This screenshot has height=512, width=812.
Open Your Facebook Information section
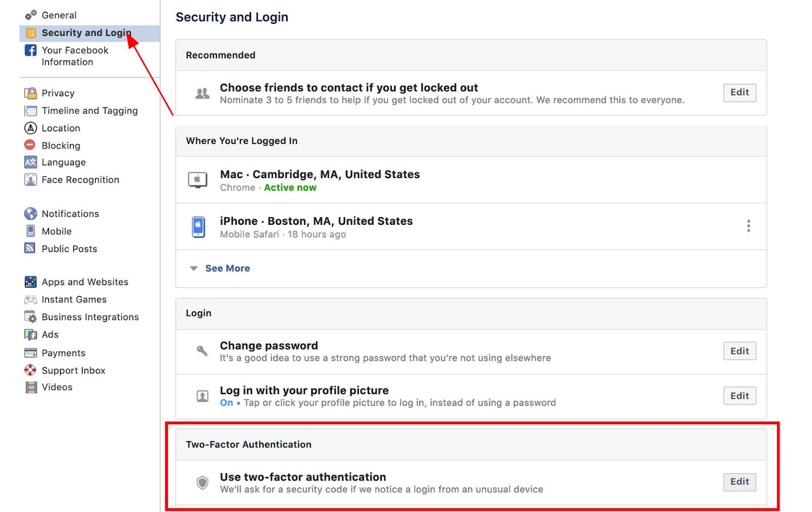tap(75, 56)
